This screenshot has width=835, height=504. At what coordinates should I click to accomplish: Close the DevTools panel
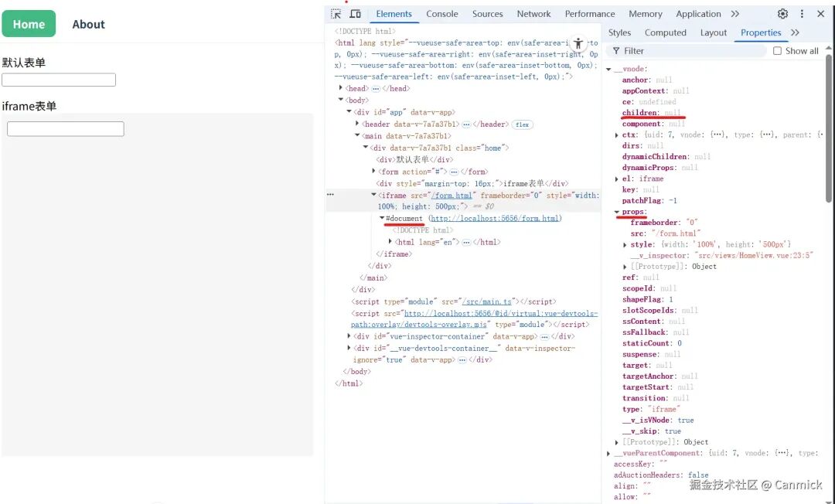pyautogui.click(x=820, y=14)
